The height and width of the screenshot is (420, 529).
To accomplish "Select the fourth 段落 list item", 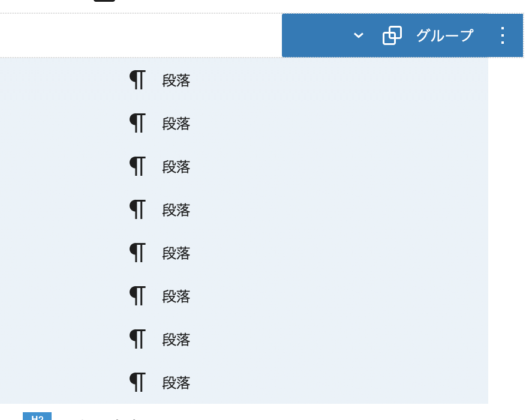I will [x=244, y=210].
